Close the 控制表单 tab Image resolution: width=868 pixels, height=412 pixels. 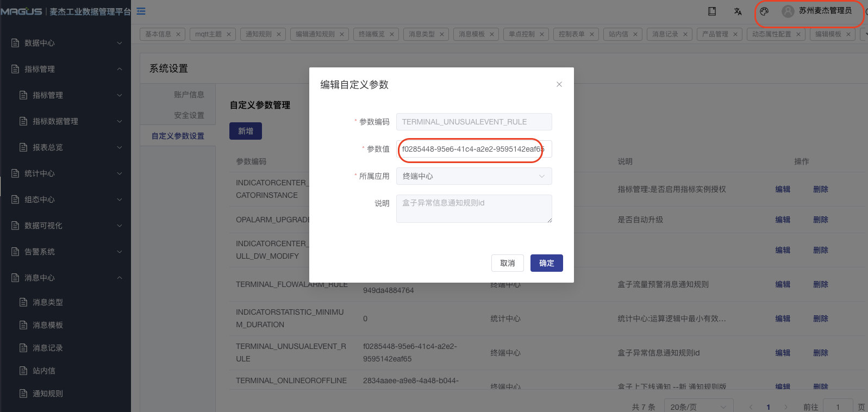coord(592,34)
